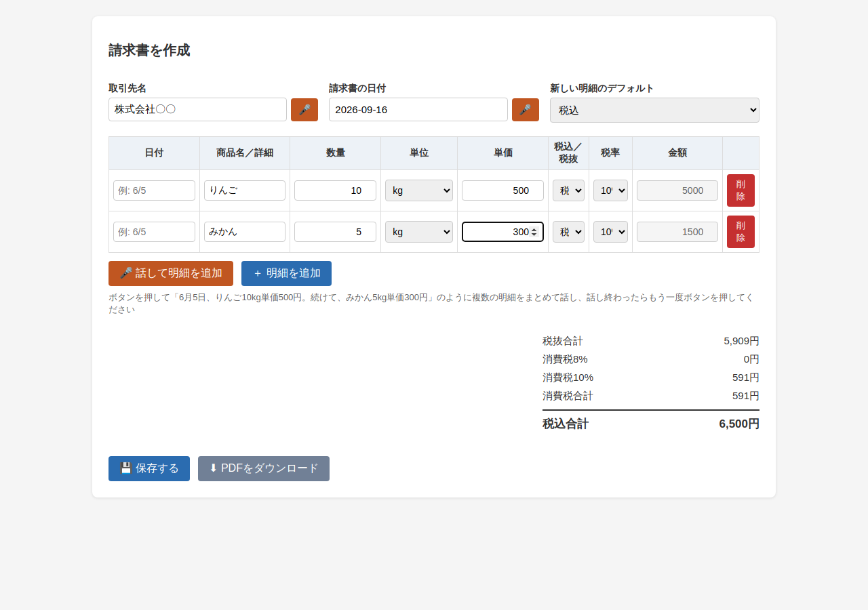Click the stepper arrows on the 300 price field

[534, 232]
